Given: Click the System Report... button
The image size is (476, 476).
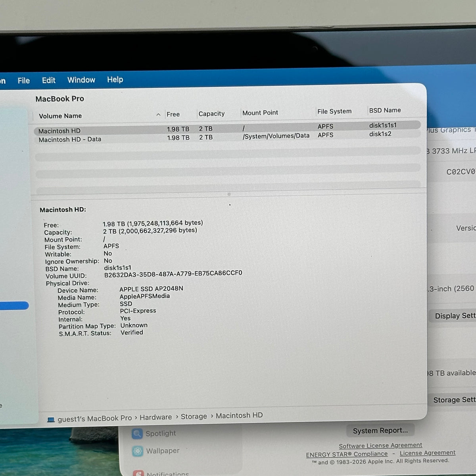Looking at the screenshot, I should click(380, 430).
